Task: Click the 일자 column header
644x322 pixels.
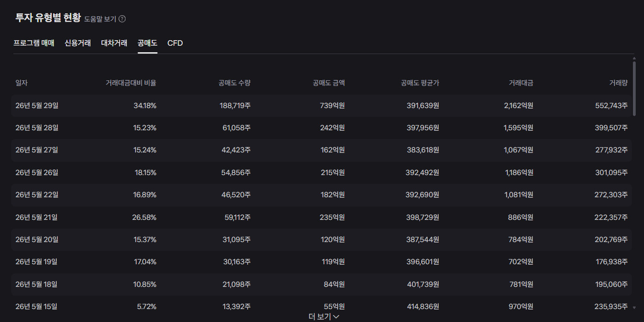Action: point(22,83)
